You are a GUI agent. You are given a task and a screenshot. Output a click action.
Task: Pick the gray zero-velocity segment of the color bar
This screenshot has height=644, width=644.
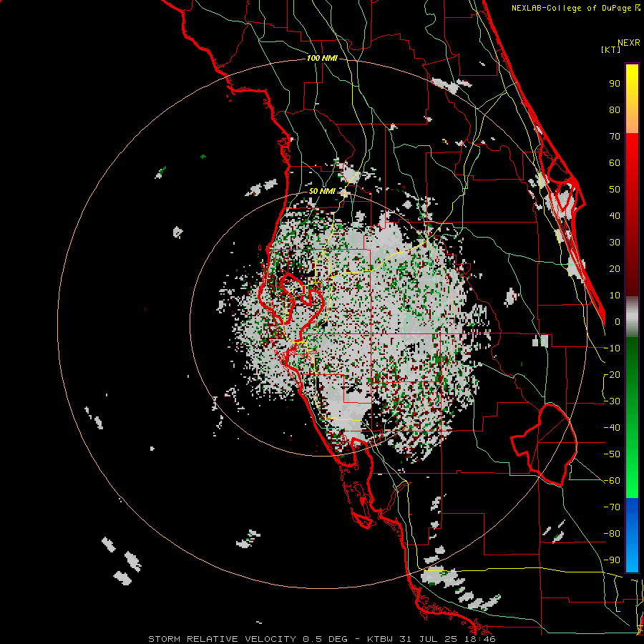[632, 317]
